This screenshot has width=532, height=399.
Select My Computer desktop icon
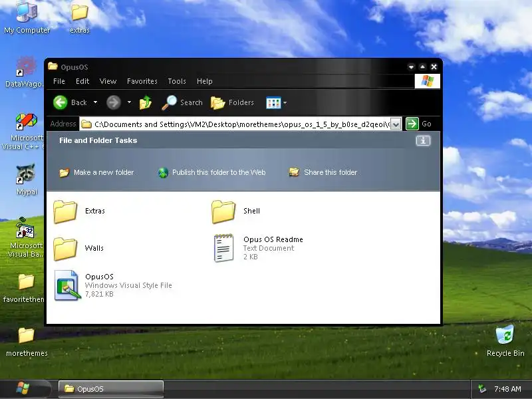(27, 12)
